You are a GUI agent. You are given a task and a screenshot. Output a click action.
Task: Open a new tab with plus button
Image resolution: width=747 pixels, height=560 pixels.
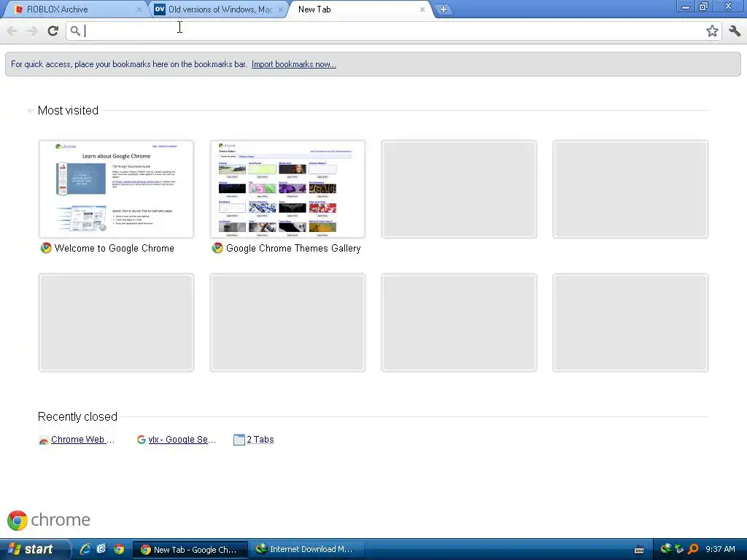pos(443,9)
